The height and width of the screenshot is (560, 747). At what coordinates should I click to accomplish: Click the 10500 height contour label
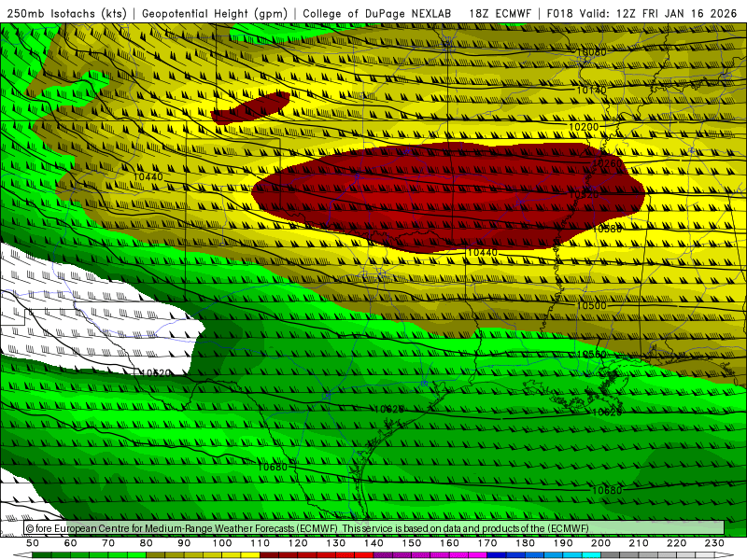pyautogui.click(x=592, y=305)
